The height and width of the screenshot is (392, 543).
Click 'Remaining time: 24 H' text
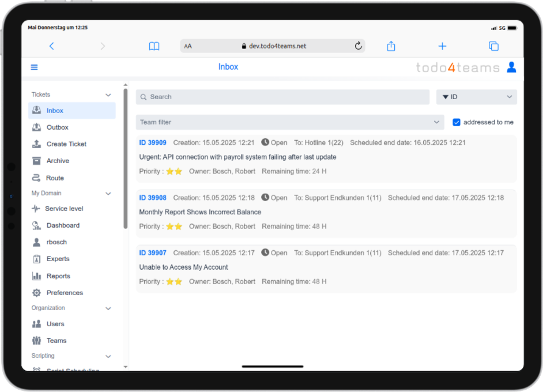pyautogui.click(x=294, y=171)
